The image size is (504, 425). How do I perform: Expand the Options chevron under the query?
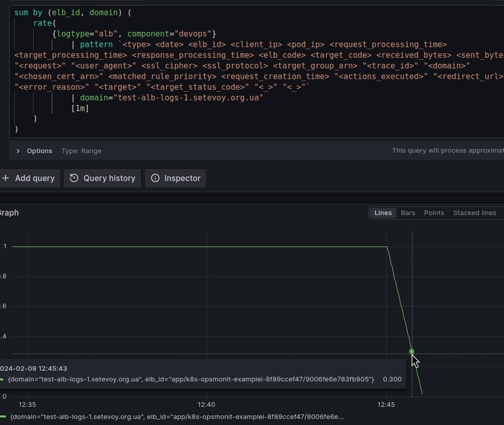[18, 151]
